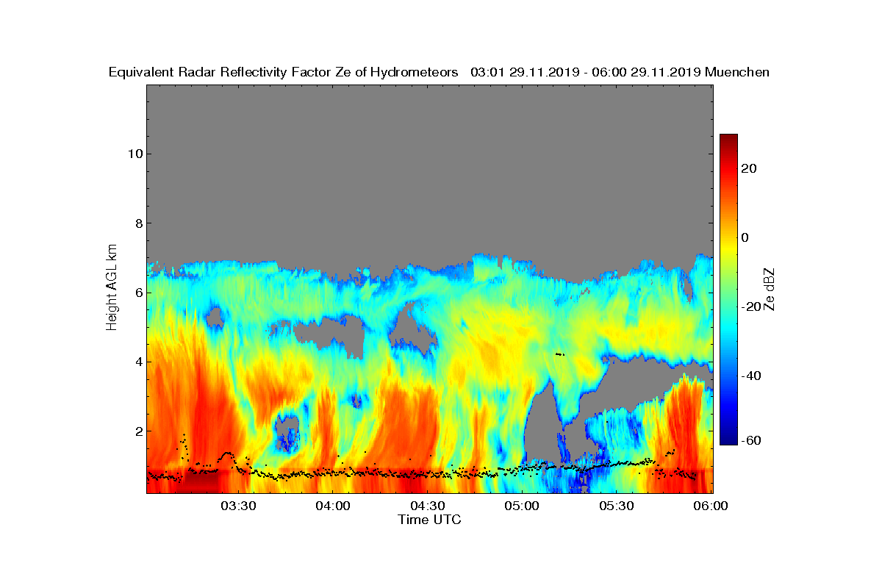Click the 04:00 time tick label

[x=333, y=506]
